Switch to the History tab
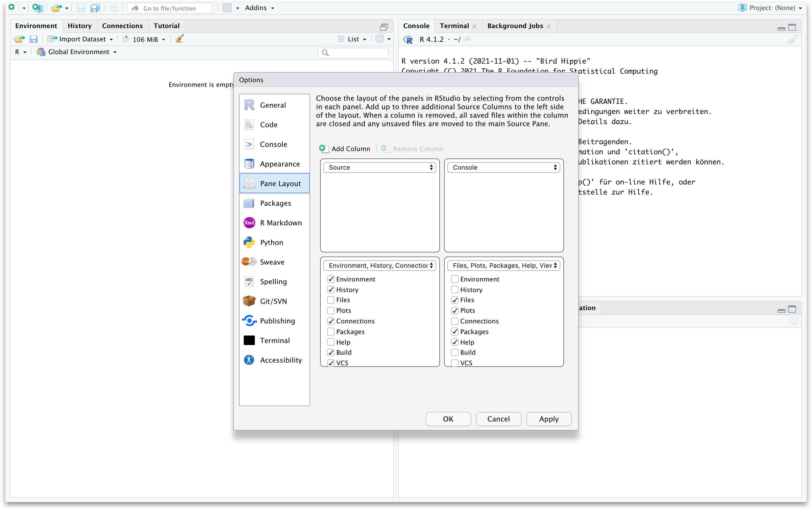Screen dimensions: 812x510 point(80,26)
